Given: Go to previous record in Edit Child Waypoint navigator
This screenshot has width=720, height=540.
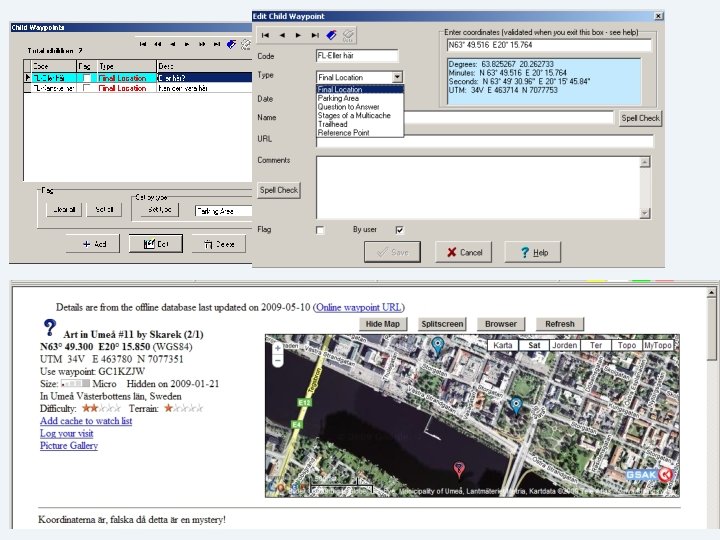Looking at the screenshot, I should coord(282,35).
